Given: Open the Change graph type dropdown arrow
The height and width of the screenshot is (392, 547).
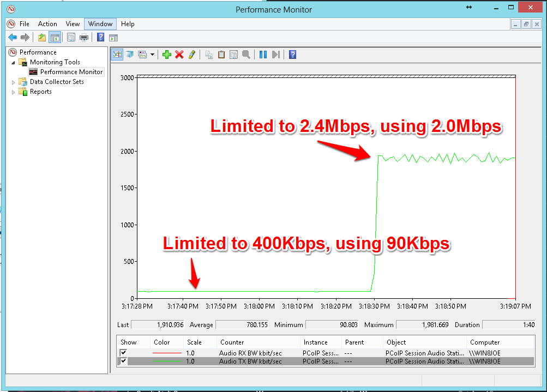Looking at the screenshot, I should [153, 55].
